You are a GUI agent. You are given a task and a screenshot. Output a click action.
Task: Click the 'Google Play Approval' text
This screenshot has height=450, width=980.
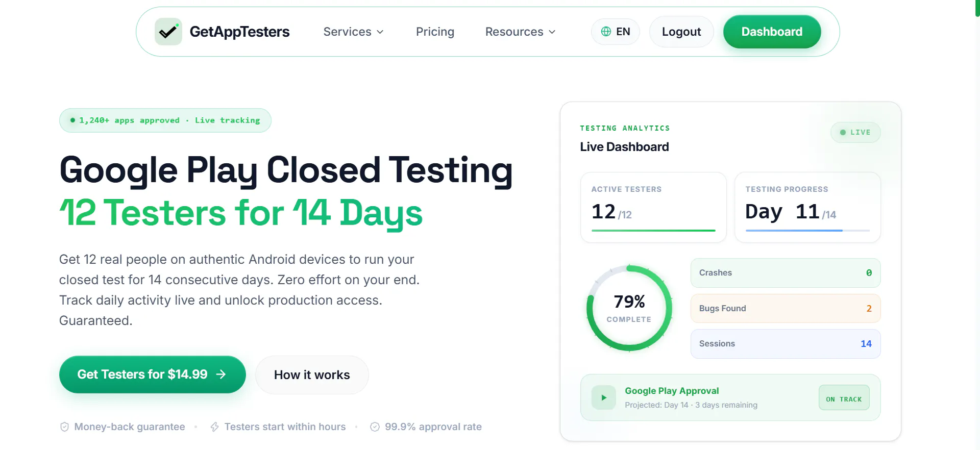click(x=672, y=391)
